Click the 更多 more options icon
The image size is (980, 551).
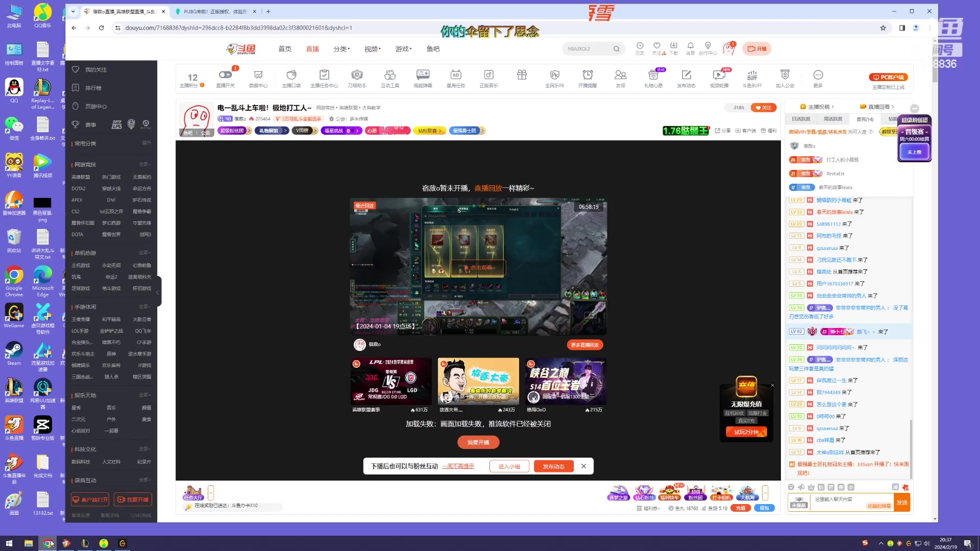(818, 75)
